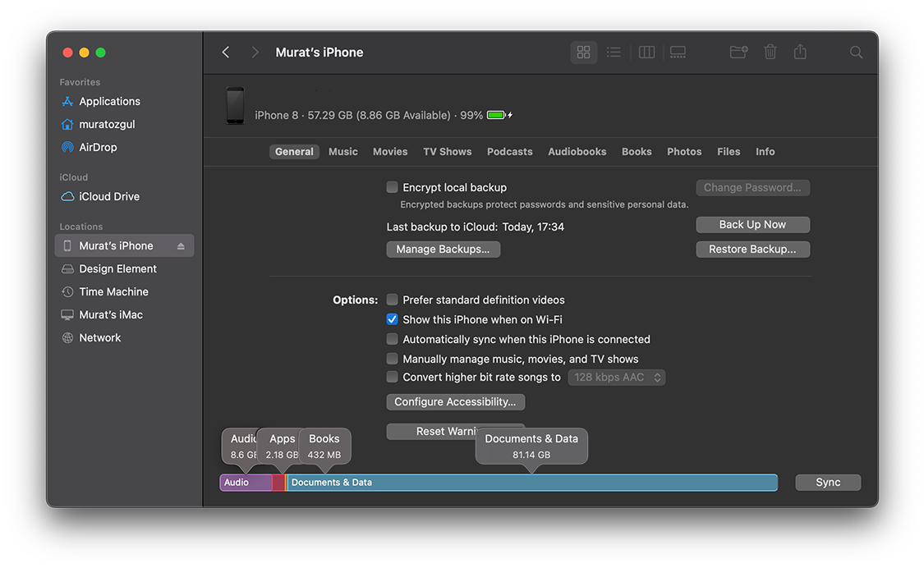Click the Back Up Now button
This screenshot has width=924, height=568.
[x=752, y=224]
